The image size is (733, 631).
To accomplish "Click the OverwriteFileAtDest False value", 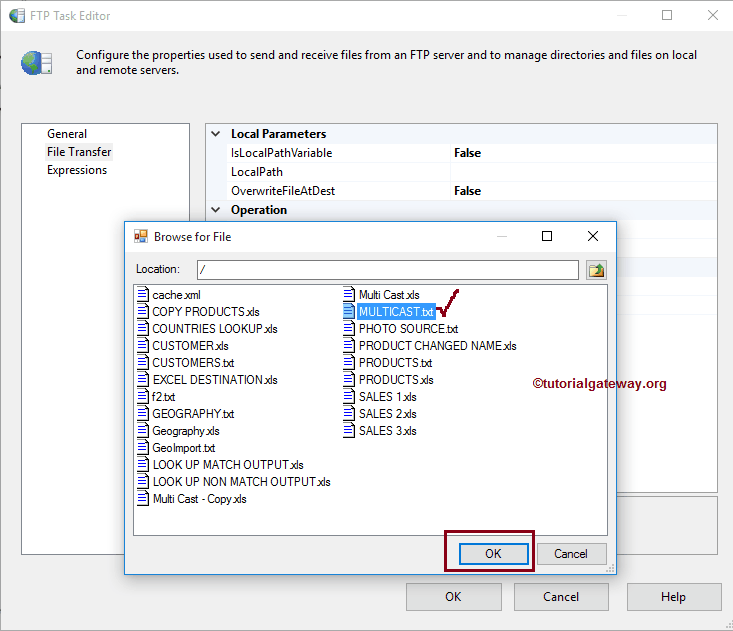I will tap(467, 191).
